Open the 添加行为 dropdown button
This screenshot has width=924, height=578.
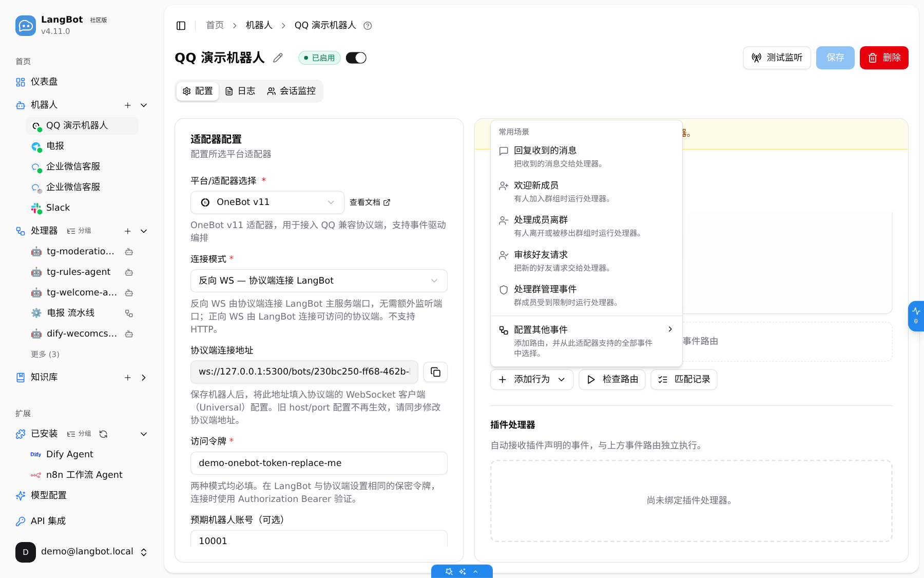click(x=532, y=379)
